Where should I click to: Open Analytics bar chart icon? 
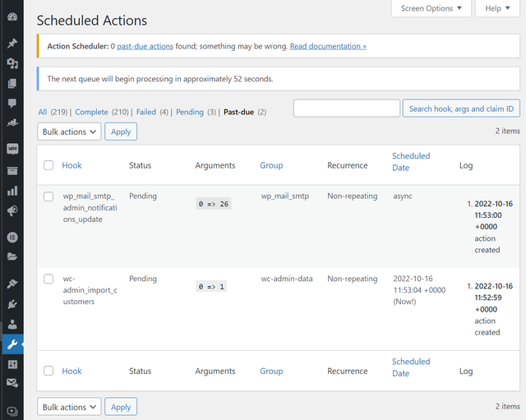pos(12,191)
